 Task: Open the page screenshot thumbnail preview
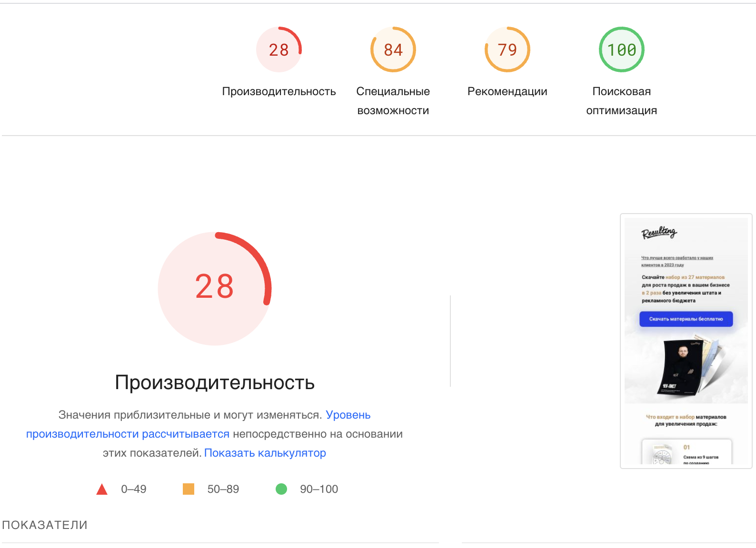click(686, 341)
